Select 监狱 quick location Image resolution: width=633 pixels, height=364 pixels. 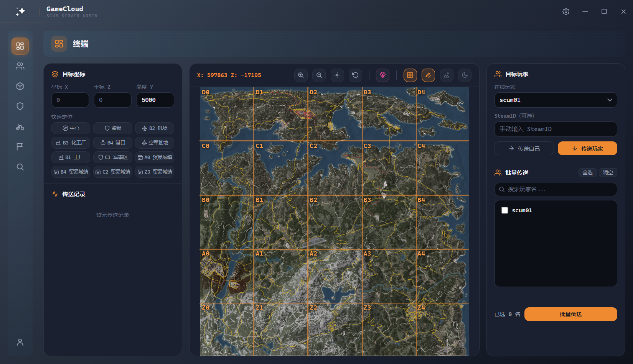(x=113, y=128)
